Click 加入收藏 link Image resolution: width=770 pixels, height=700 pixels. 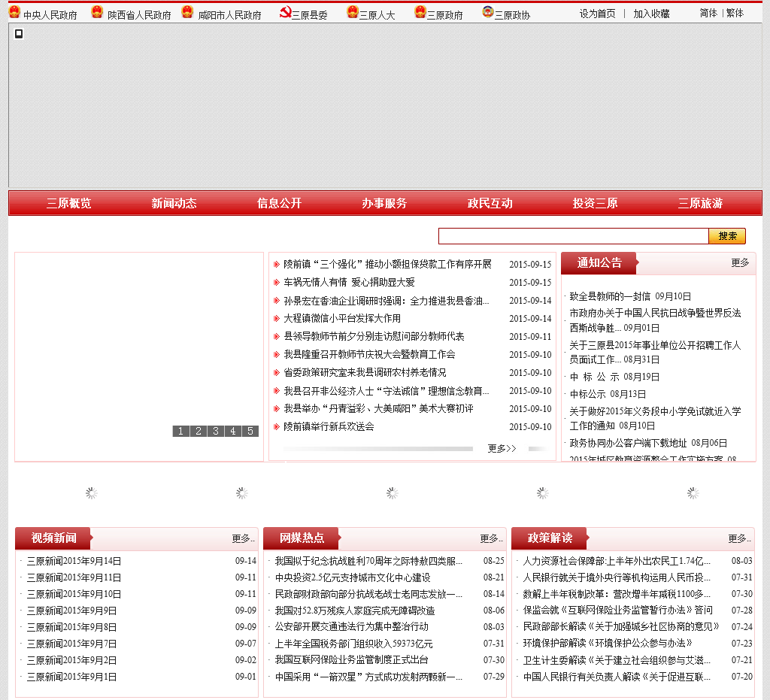pyautogui.click(x=651, y=14)
